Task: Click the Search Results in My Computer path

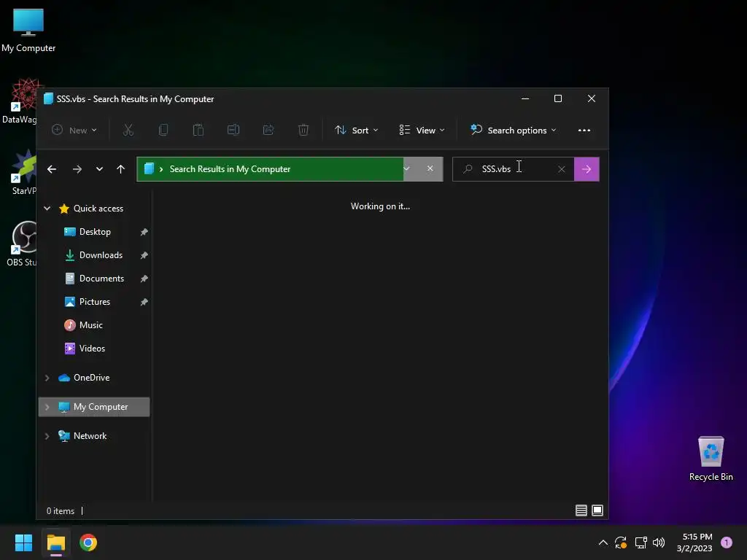Action: (230, 169)
